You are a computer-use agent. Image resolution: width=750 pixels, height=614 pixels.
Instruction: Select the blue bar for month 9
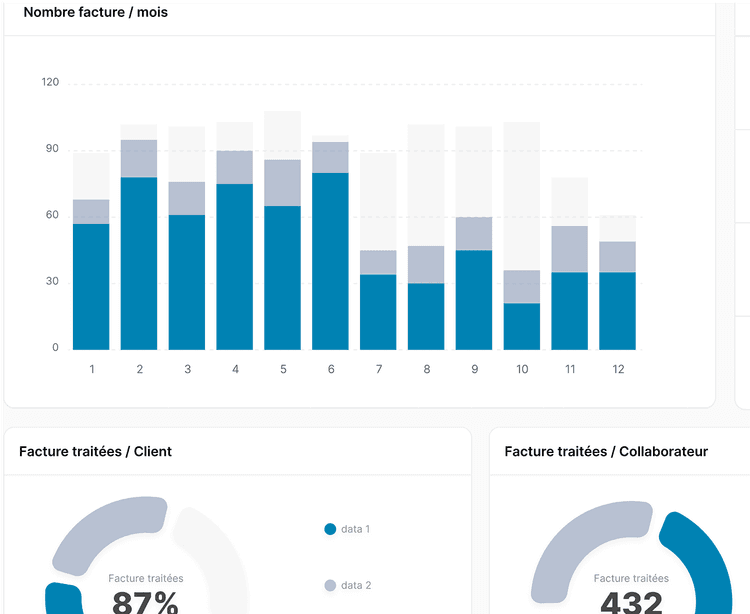(474, 300)
